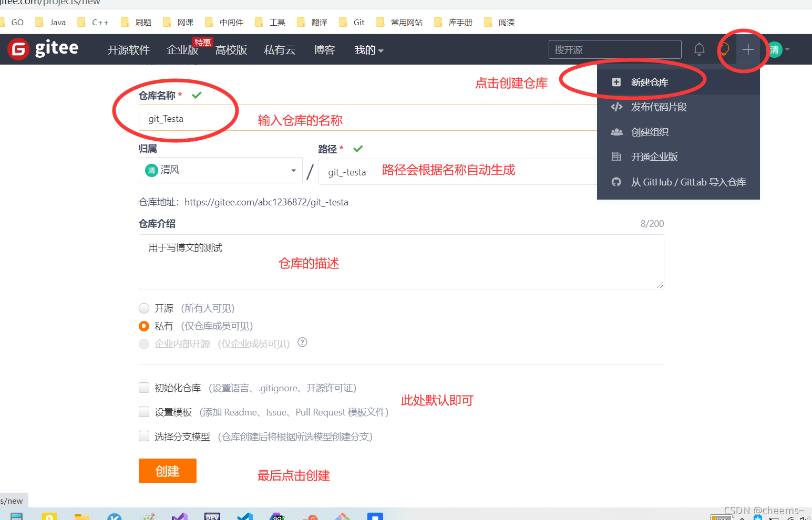812x520 pixels.
Task: Enable the 初始化仓库 checkbox
Action: 144,388
